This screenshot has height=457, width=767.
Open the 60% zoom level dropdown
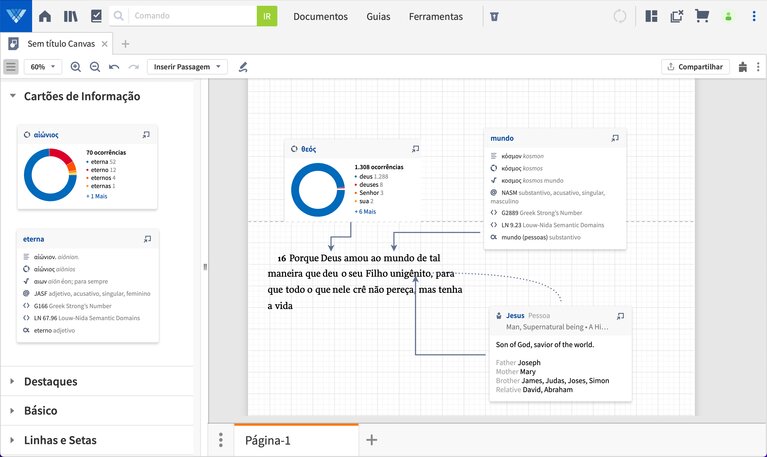point(42,67)
